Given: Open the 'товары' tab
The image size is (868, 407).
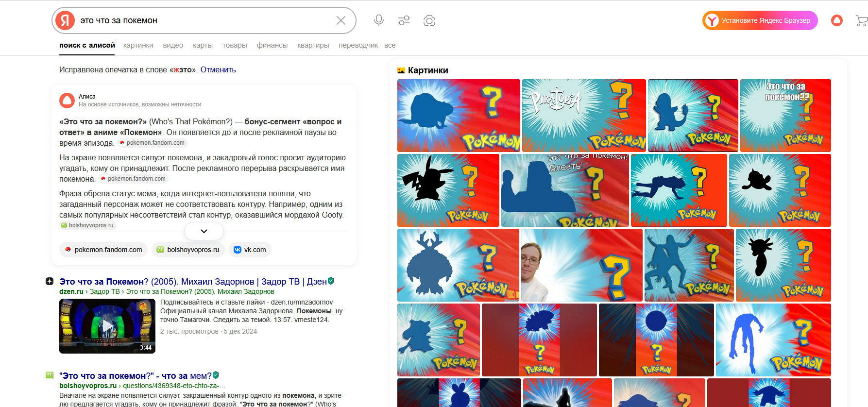Looking at the screenshot, I should (x=235, y=45).
